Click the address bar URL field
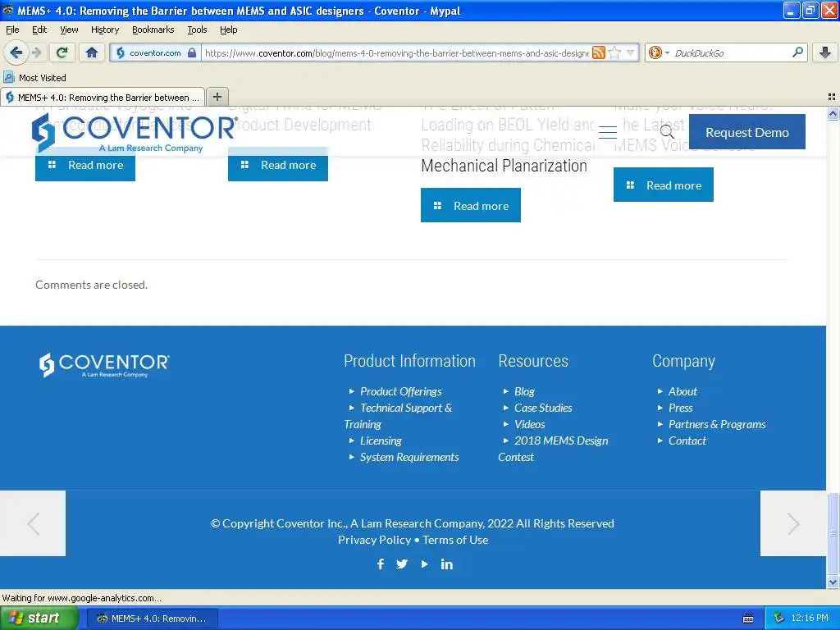840x630 pixels. tap(396, 52)
